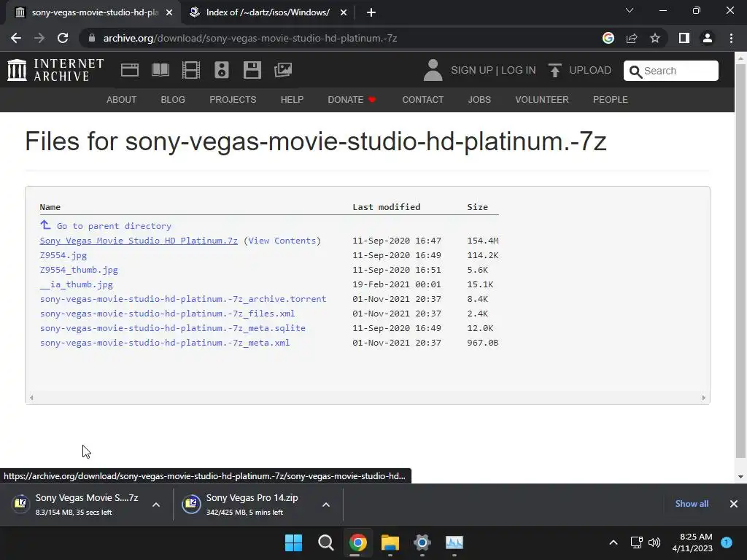This screenshot has height=560, width=747.
Task: Click UPLOAD link text
Action: tap(590, 70)
